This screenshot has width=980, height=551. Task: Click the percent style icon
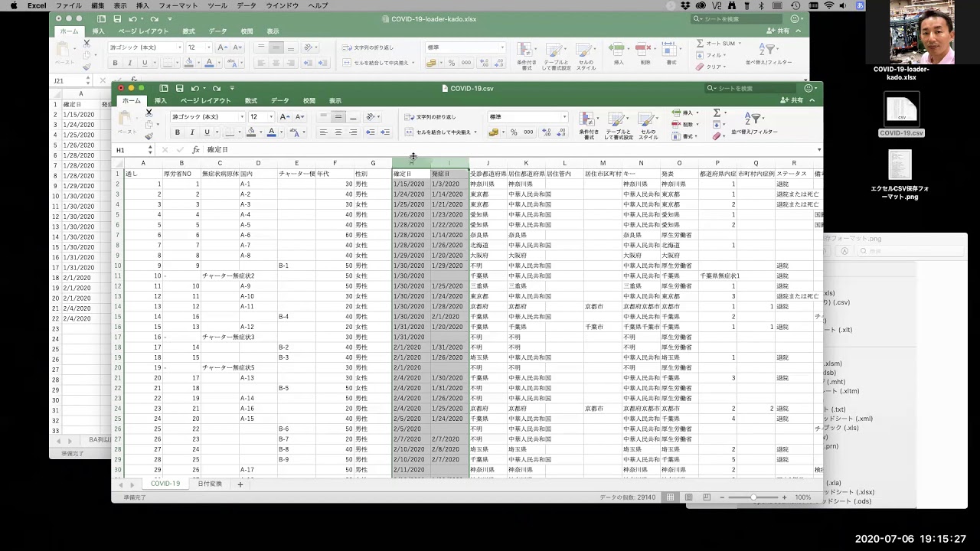514,132
